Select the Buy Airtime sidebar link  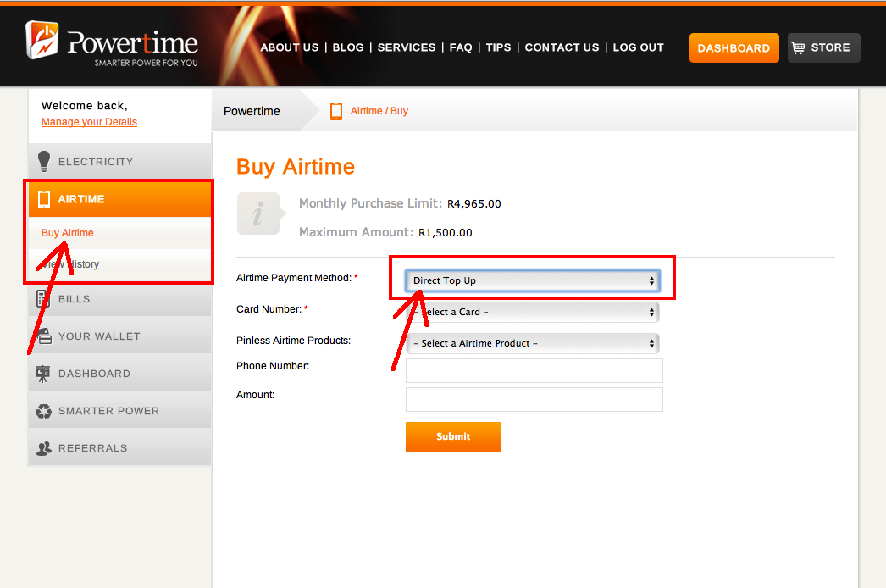tap(67, 233)
